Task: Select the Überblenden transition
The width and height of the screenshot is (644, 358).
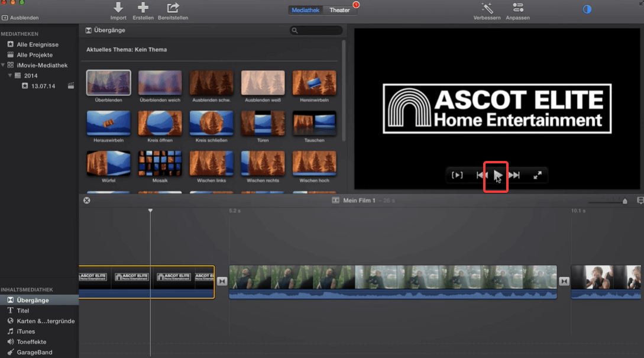Action: coord(108,83)
